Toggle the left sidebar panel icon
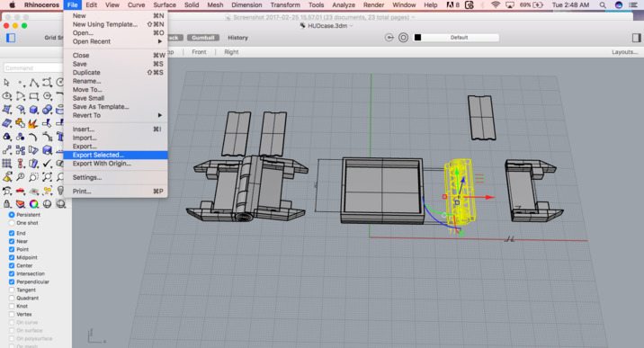The width and height of the screenshot is (644, 348). pyautogui.click(x=11, y=38)
